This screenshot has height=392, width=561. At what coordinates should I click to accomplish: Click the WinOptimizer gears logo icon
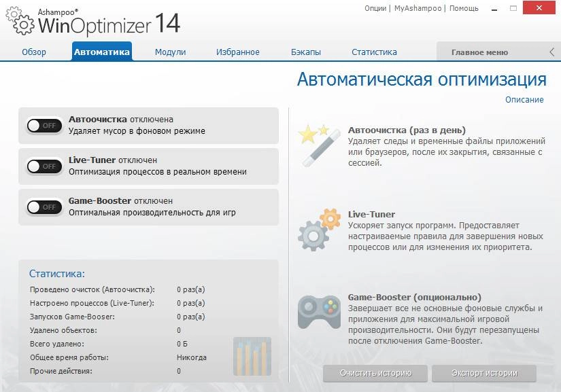pos(20,22)
